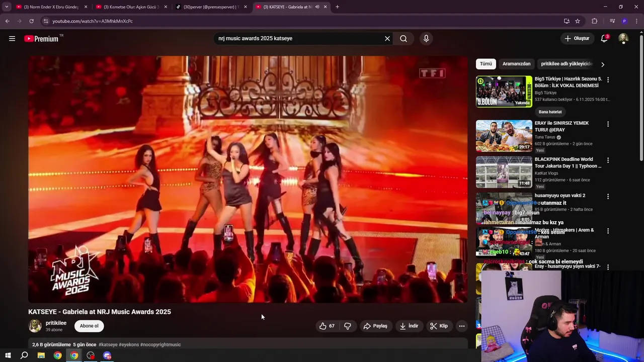The width and height of the screenshot is (644, 362).
Task: Click the Klip clip button
Action: pyautogui.click(x=439, y=326)
